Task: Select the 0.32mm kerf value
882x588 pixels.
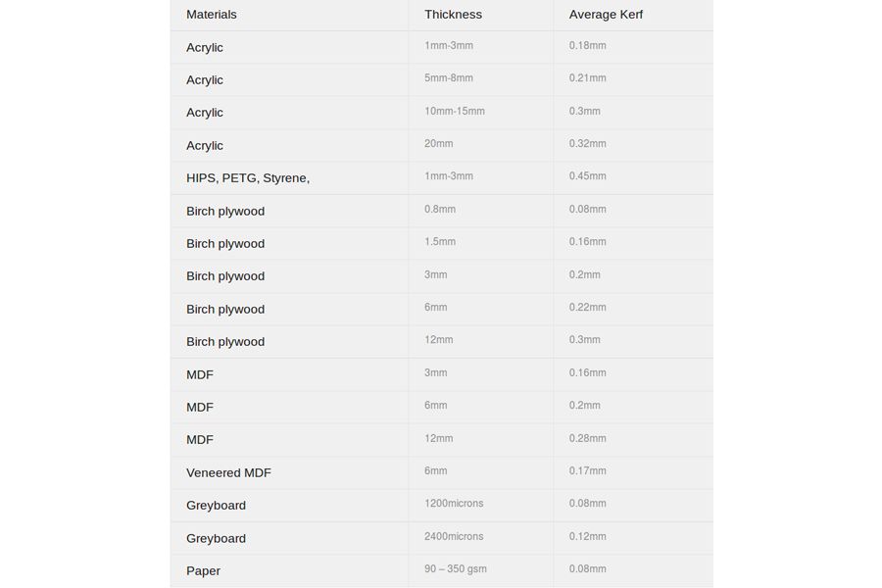Action: coord(588,144)
